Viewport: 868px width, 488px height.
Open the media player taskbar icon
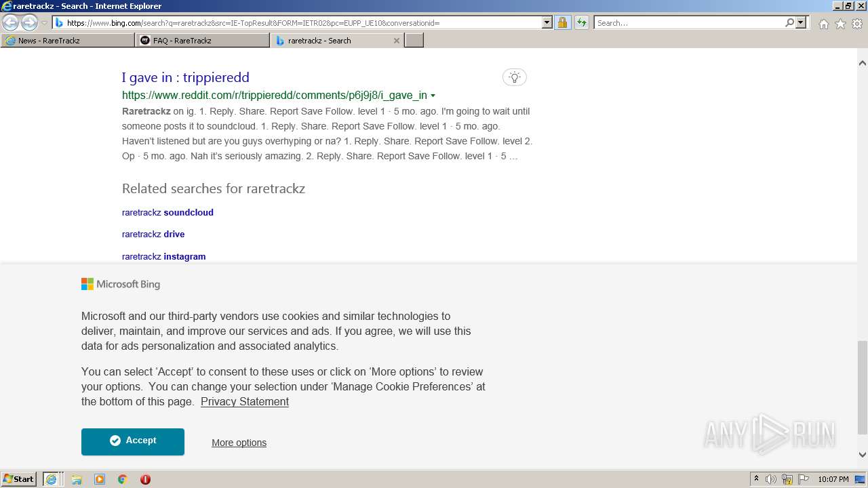(x=100, y=479)
